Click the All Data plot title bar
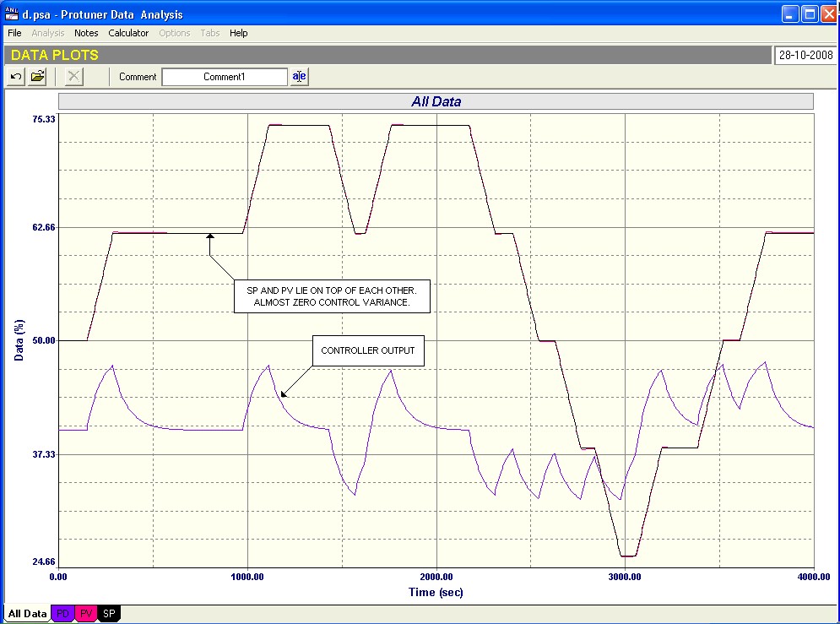The image size is (840, 624). click(436, 101)
